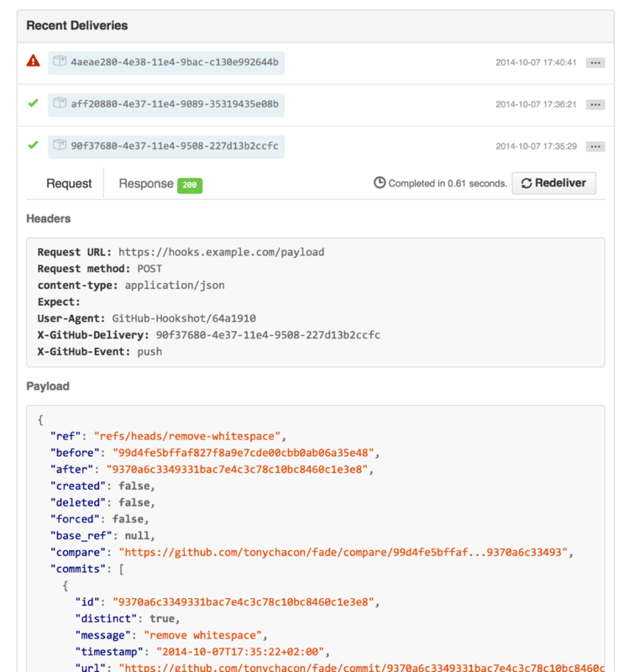This screenshot has width=634, height=672.
Task: Expand the options menu for delivery aff20880
Action: pos(595,104)
